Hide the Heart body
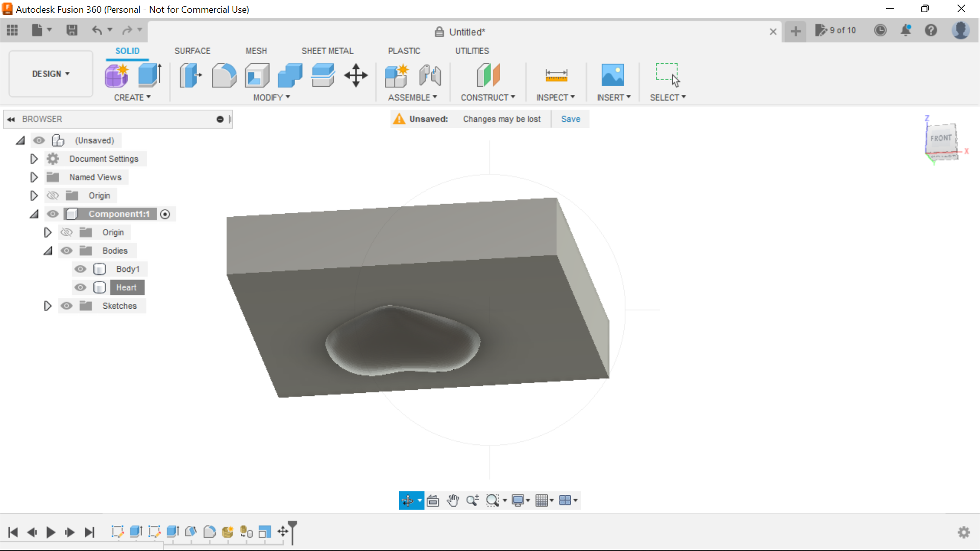This screenshot has height=551, width=980. coord(80,287)
